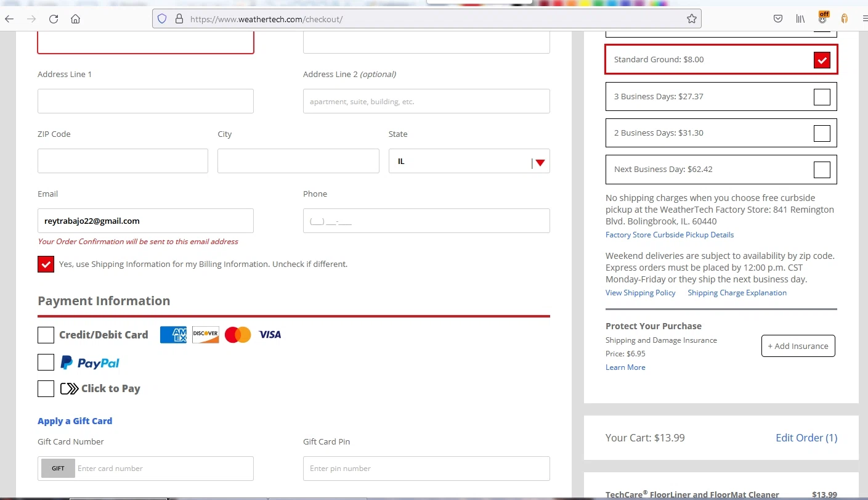Click TechCare FloorLiner and FloorMat Cleaner item
This screenshot has width=868, height=500.
click(x=692, y=494)
